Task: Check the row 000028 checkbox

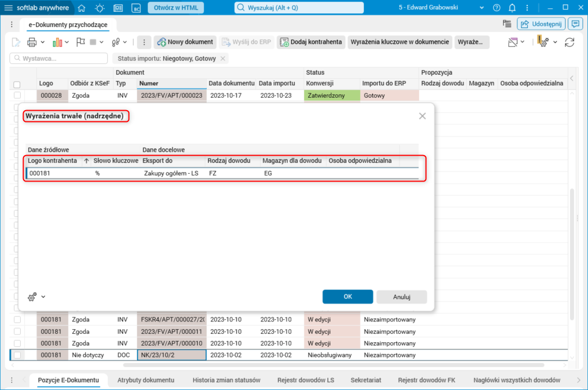Action: (x=17, y=96)
